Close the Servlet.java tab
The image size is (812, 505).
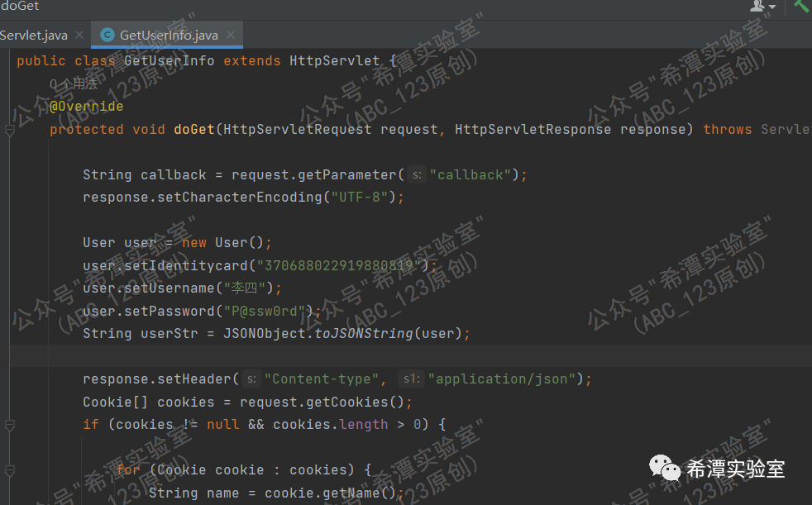pyautogui.click(x=79, y=35)
